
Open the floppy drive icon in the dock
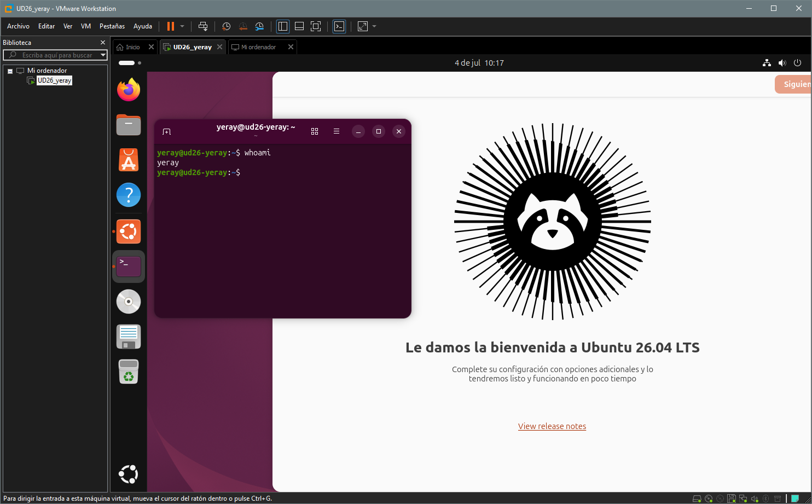tap(129, 337)
